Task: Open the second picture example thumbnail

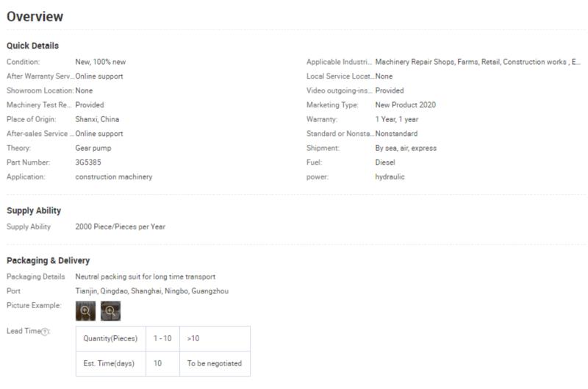Action: pos(111,310)
